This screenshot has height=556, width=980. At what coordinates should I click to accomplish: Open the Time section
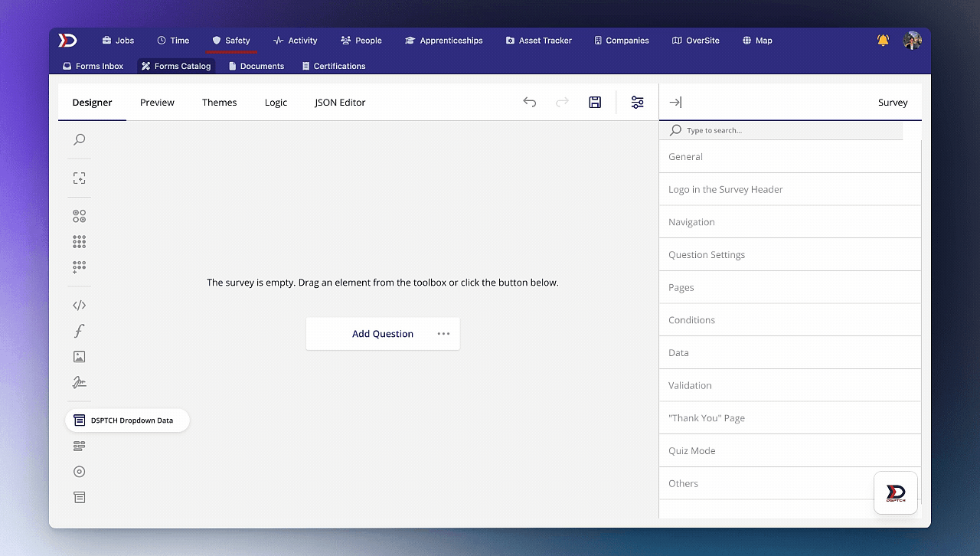coord(173,41)
